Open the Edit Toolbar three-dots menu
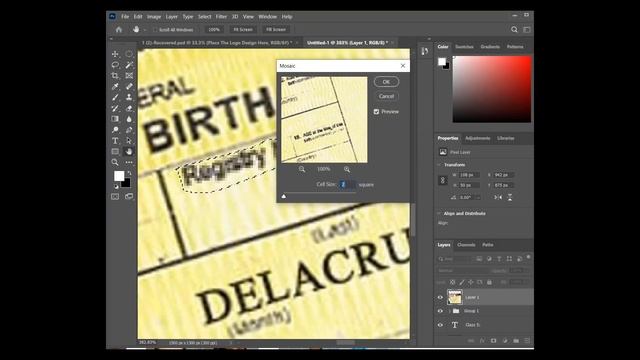 (x=129, y=162)
